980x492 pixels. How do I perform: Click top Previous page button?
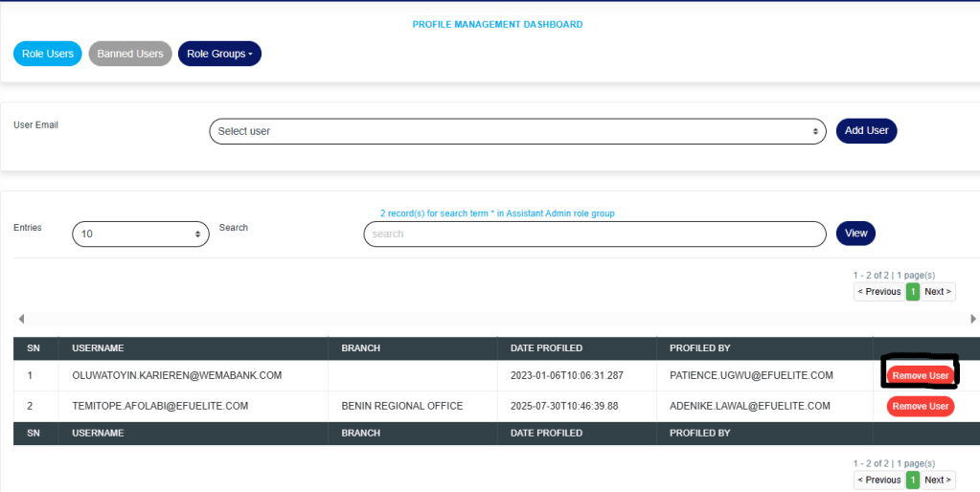click(878, 291)
